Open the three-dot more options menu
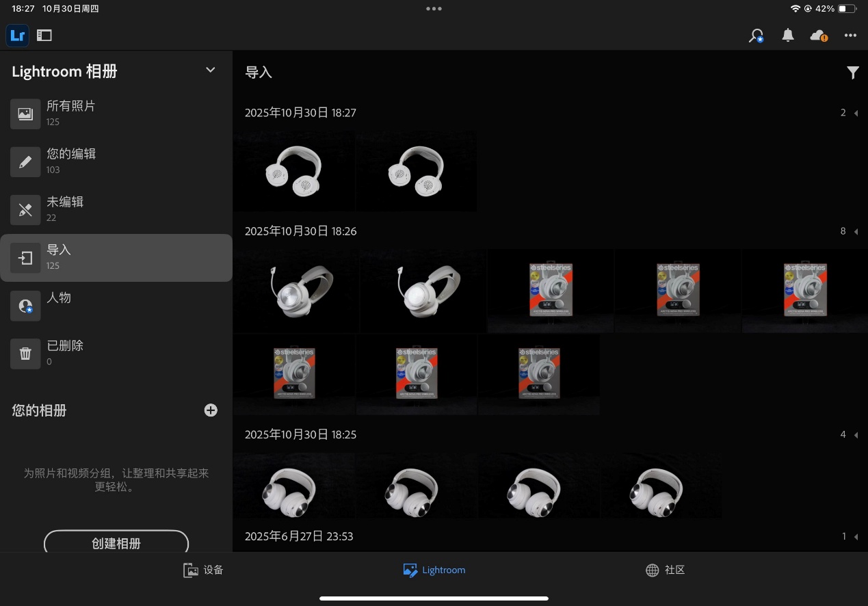 [x=850, y=36]
